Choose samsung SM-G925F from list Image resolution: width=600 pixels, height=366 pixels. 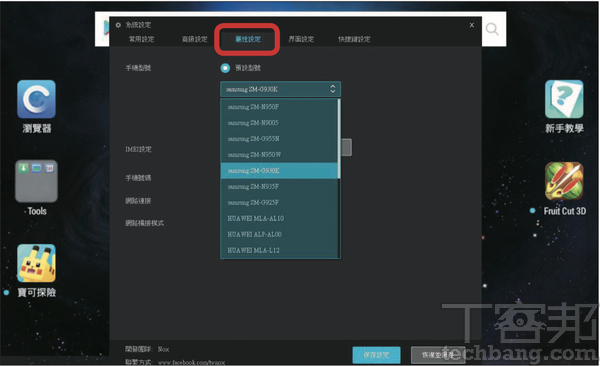279,203
